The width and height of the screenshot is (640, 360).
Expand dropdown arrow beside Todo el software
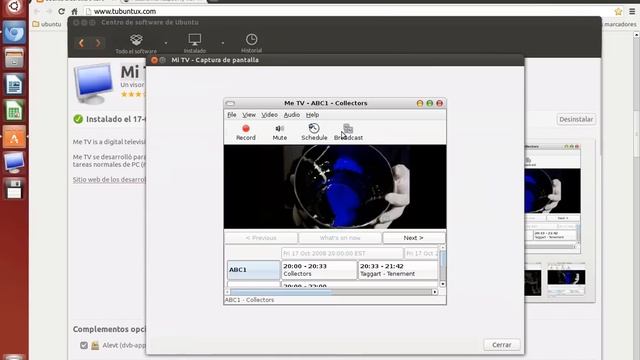pyautogui.click(x=166, y=43)
